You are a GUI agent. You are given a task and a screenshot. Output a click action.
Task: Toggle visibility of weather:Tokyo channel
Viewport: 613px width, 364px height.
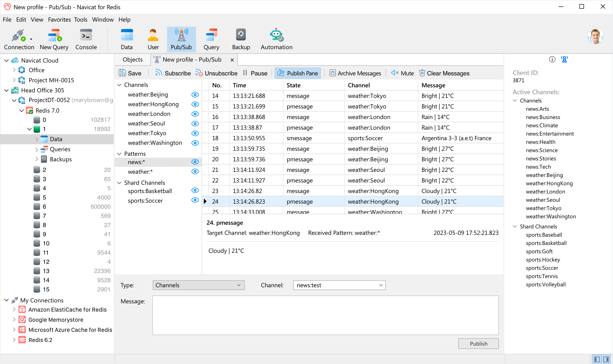[x=195, y=133]
